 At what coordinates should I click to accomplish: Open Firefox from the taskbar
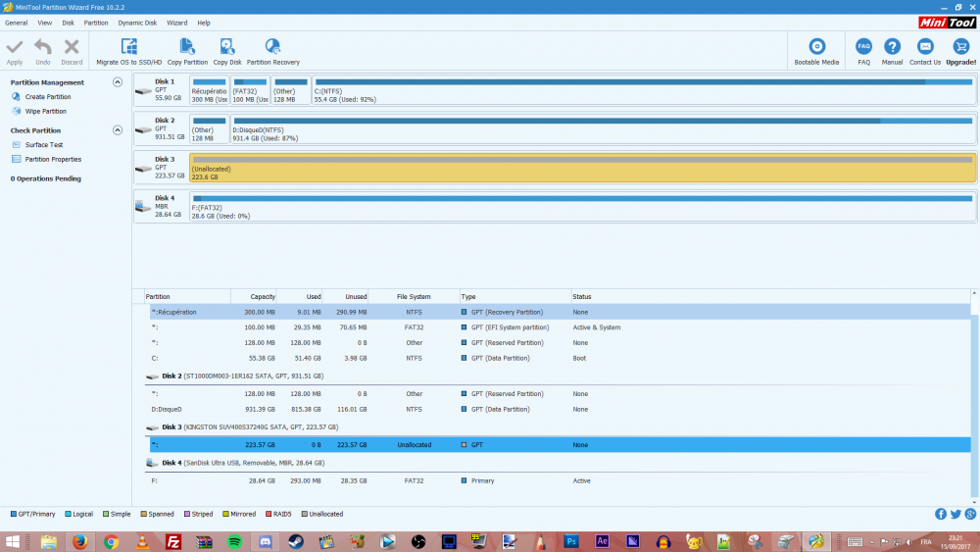point(79,541)
